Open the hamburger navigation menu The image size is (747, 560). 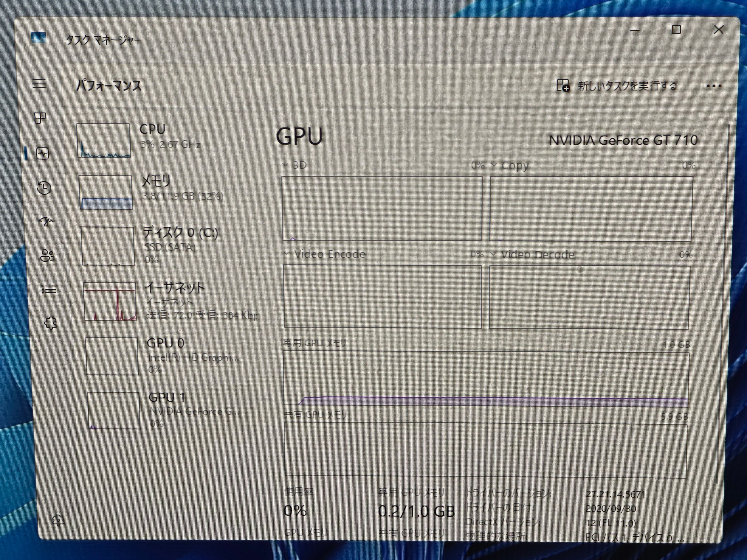[x=39, y=83]
